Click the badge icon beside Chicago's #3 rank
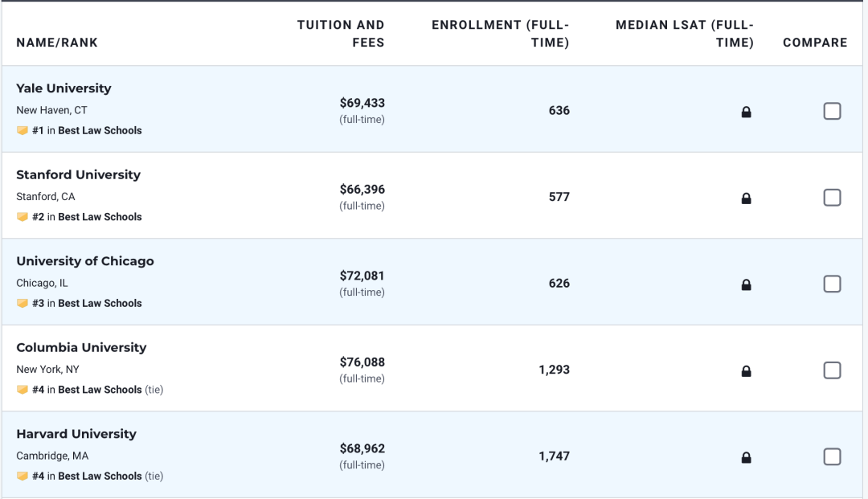868x499 pixels. pyautogui.click(x=23, y=303)
